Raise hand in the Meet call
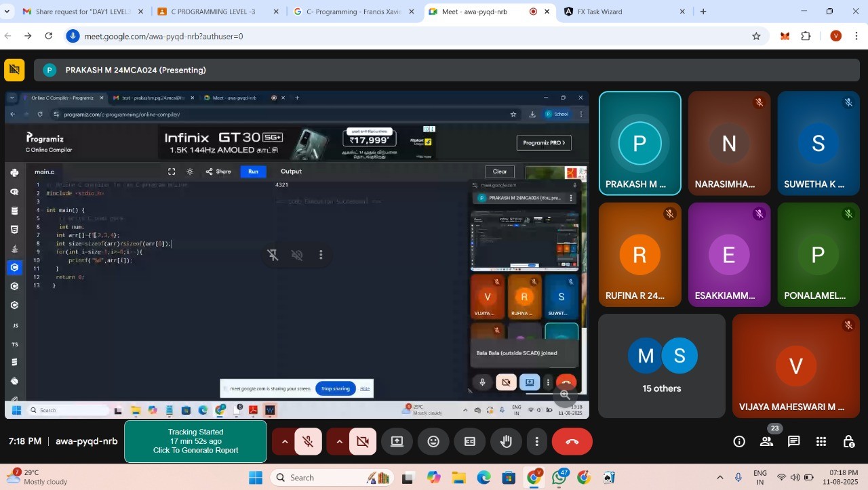868x490 pixels. (x=506, y=441)
